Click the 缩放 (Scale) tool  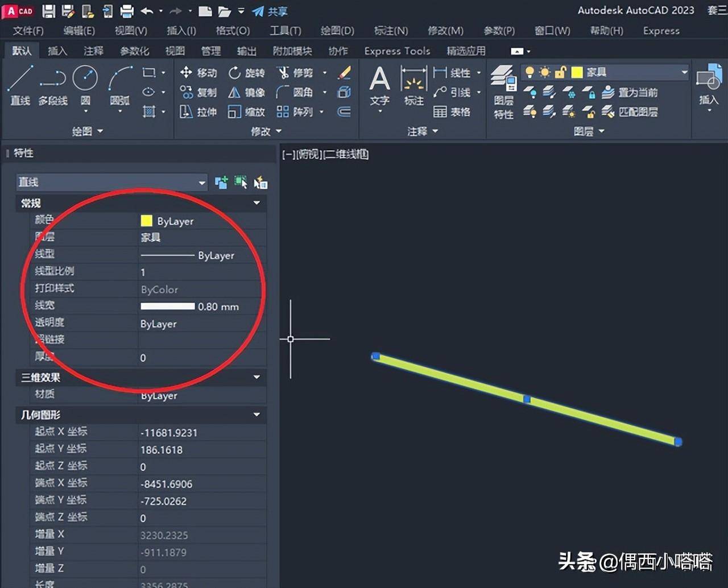246,111
